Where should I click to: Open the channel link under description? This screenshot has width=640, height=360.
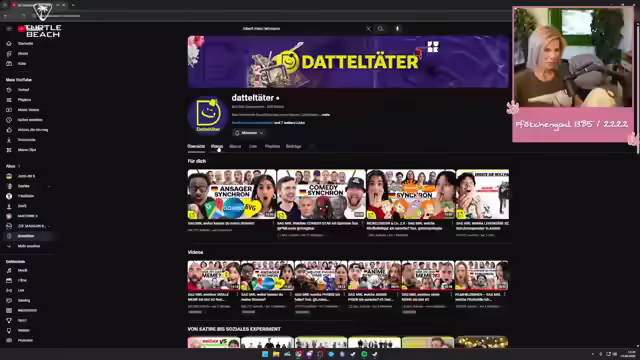tap(252, 122)
